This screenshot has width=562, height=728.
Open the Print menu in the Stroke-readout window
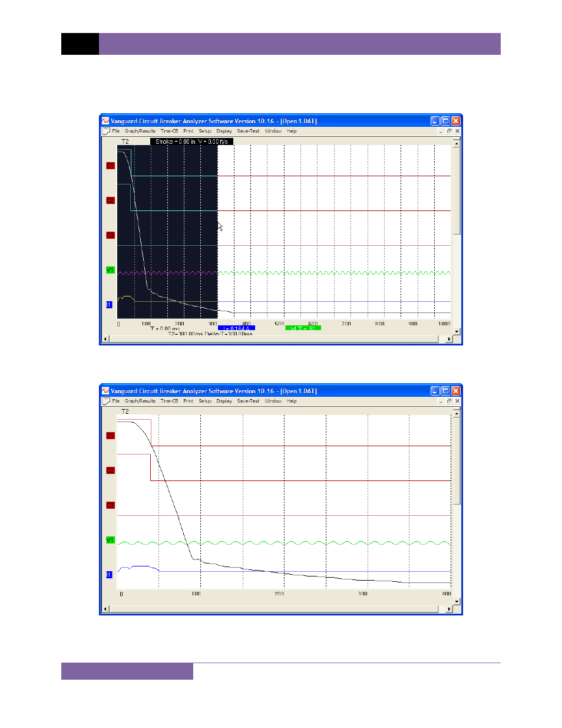[x=188, y=131]
